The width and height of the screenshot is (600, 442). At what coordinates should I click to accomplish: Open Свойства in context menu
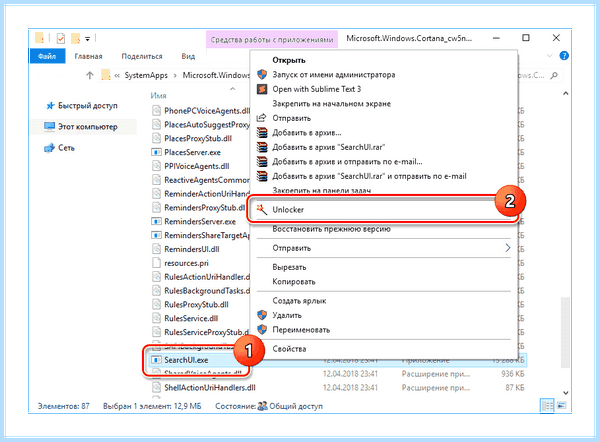289,349
